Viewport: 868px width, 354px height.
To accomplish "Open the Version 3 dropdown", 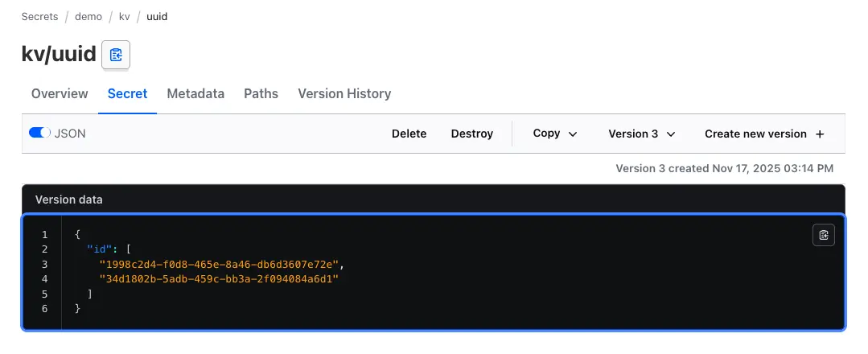I will click(641, 134).
